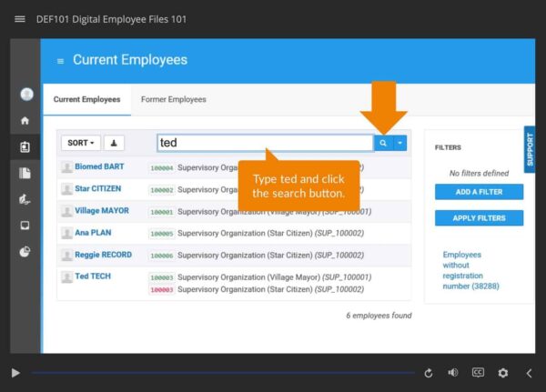Image resolution: width=546 pixels, height=392 pixels.
Task: Open the pie chart reports icon
Action: [x=25, y=252]
